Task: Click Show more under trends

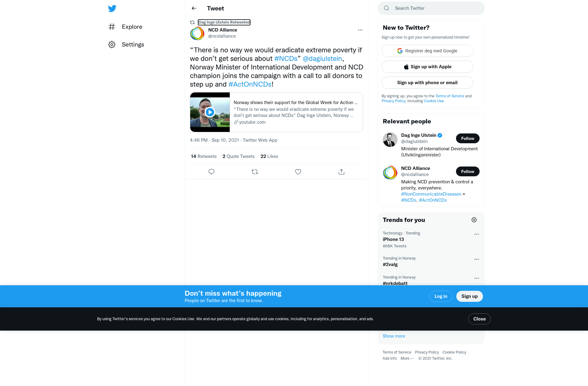Action: click(394, 336)
